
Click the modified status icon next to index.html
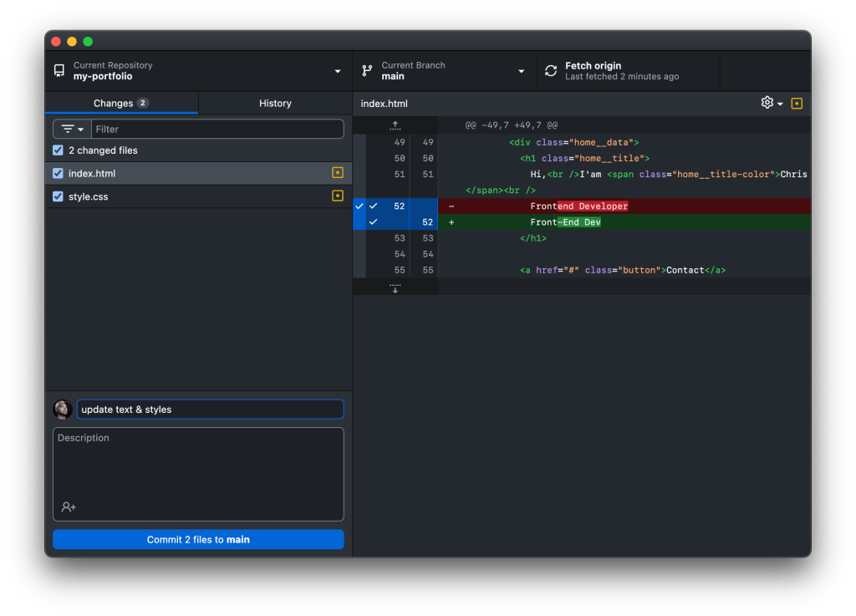(337, 173)
